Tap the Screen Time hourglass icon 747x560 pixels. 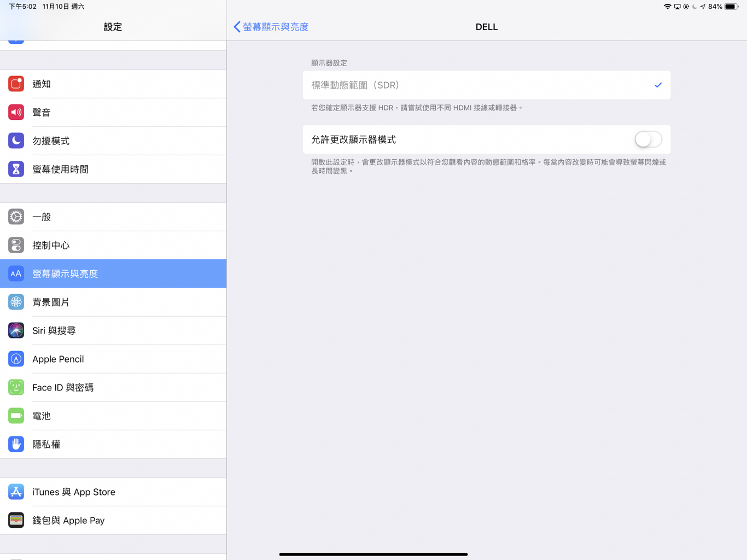point(16,169)
